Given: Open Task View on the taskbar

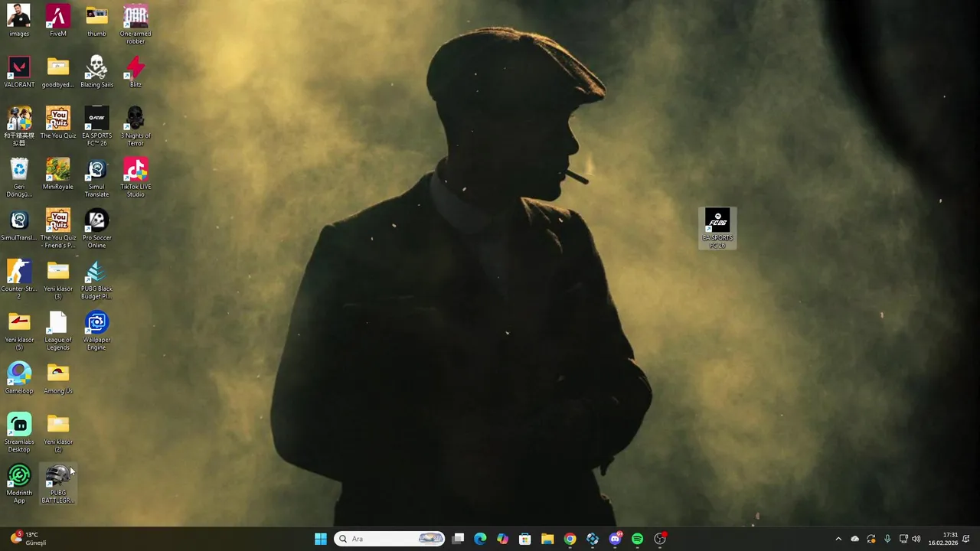Looking at the screenshot, I should coord(458,539).
